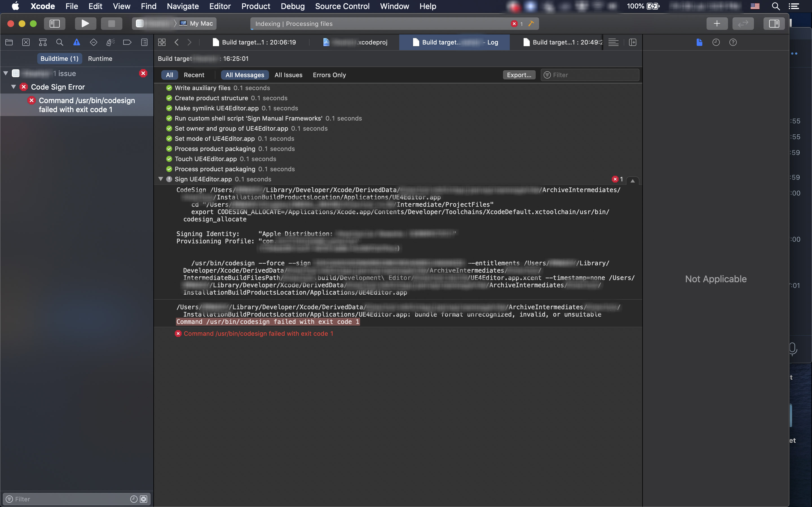The width and height of the screenshot is (812, 507).
Task: Open the Library plus button
Action: click(x=717, y=23)
